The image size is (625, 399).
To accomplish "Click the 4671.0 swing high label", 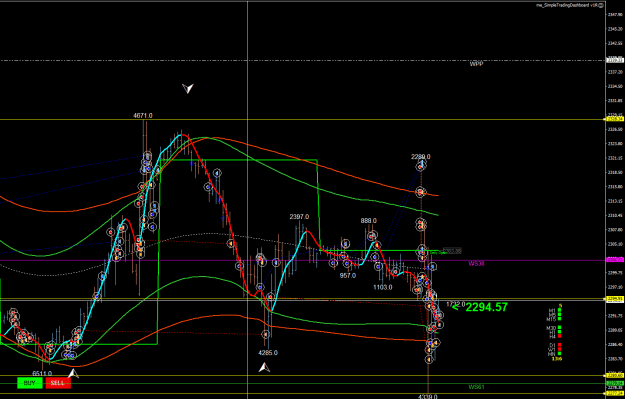I will 143,116.
